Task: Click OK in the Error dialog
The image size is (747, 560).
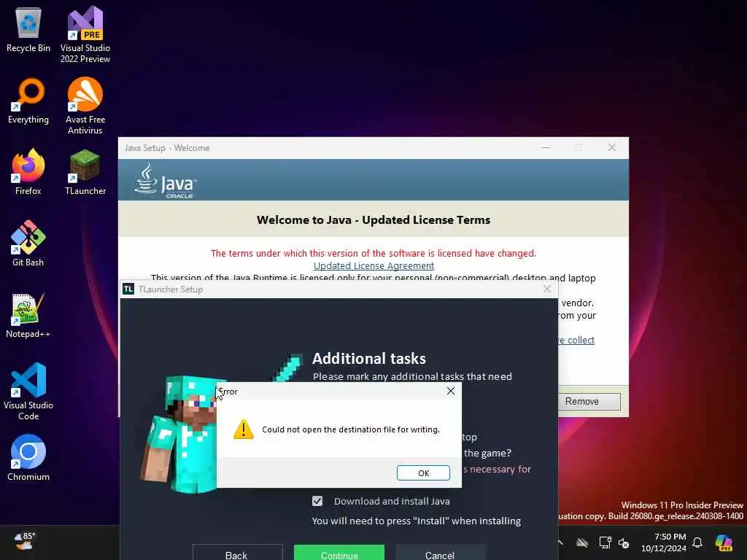Action: [424, 472]
